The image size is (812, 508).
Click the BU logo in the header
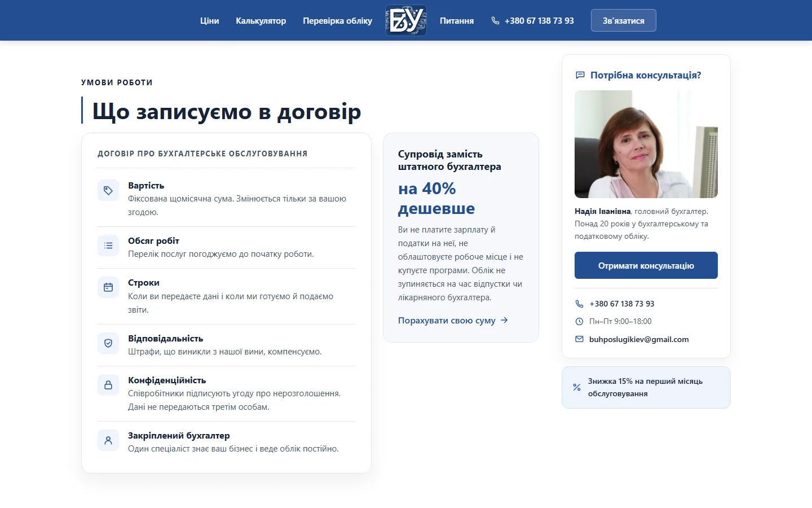click(406, 20)
